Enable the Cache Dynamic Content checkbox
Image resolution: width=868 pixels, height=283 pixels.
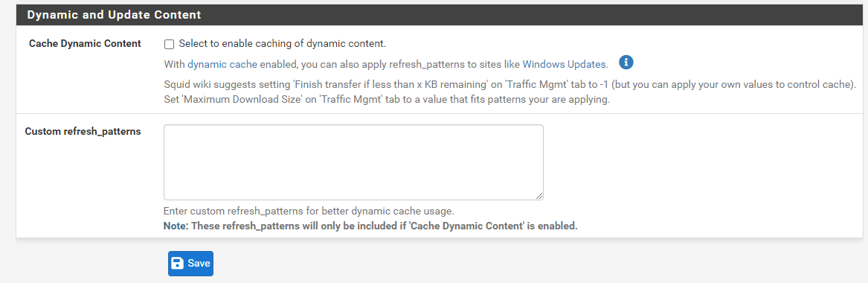170,44
